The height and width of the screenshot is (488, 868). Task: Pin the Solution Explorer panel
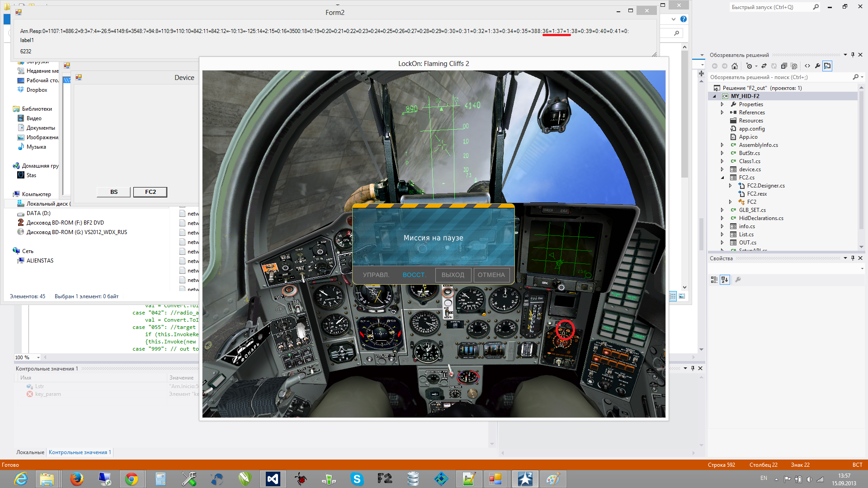pyautogui.click(x=853, y=55)
